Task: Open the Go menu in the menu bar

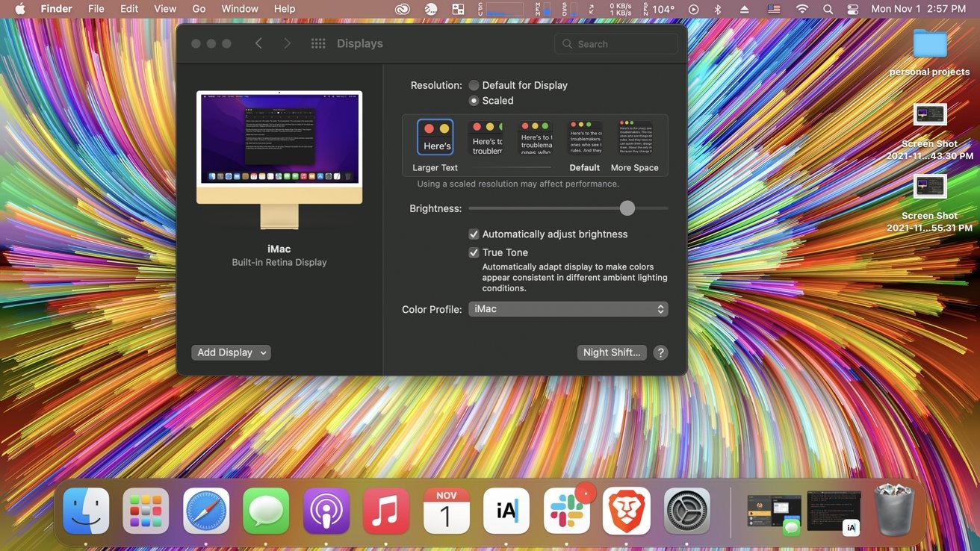Action: pyautogui.click(x=198, y=8)
